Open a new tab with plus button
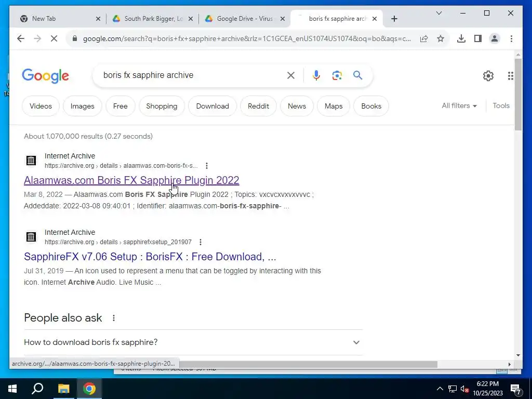This screenshot has height=399, width=532. click(x=394, y=19)
